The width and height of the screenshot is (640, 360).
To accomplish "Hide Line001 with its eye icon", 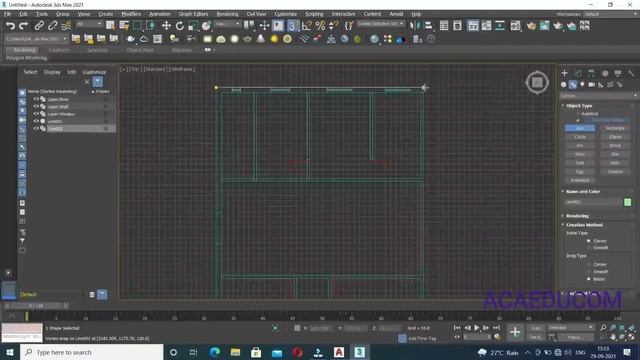I will (x=36, y=121).
